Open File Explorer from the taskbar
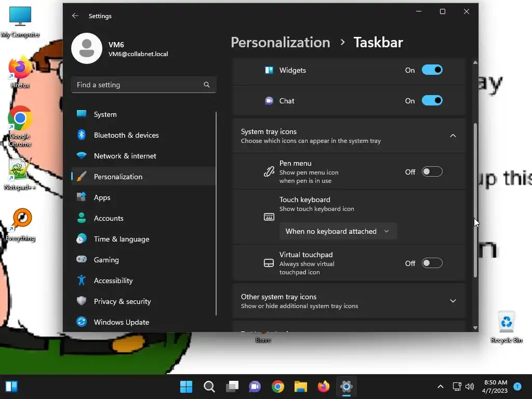532x399 pixels. (301, 387)
